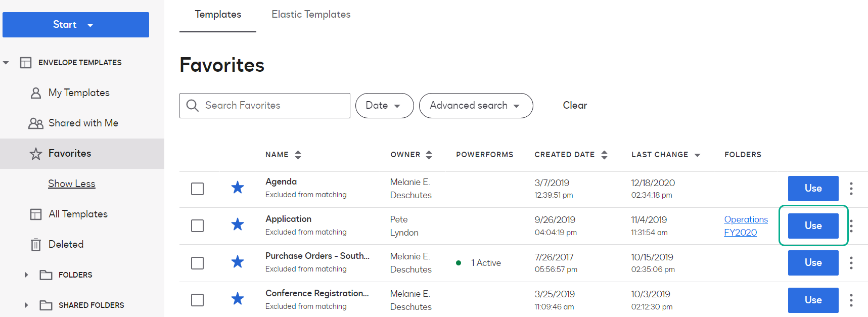Image resolution: width=868 pixels, height=317 pixels.
Task: Click the magnifier icon in Search Favorites
Action: pos(193,106)
